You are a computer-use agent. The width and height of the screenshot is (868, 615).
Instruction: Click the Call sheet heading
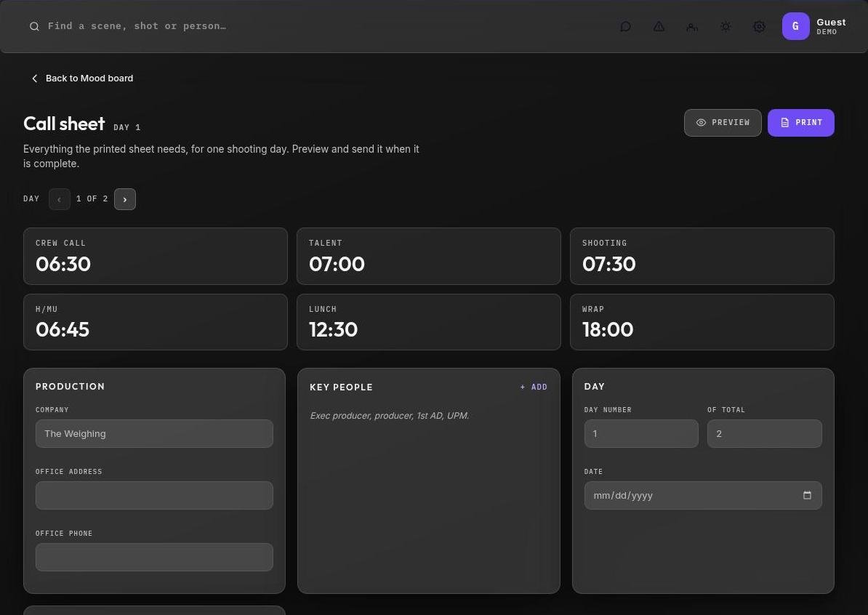pyautogui.click(x=64, y=124)
